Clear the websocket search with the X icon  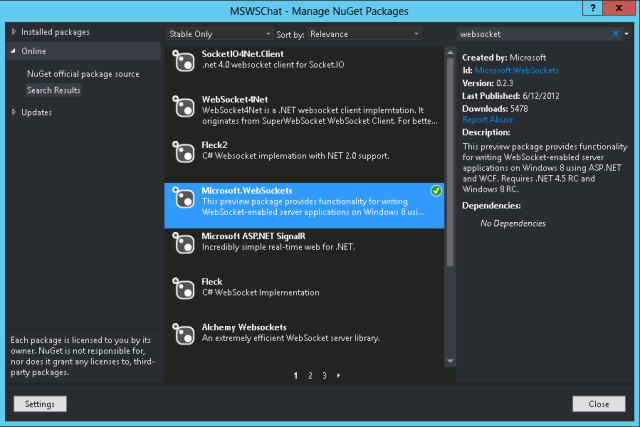[x=616, y=34]
